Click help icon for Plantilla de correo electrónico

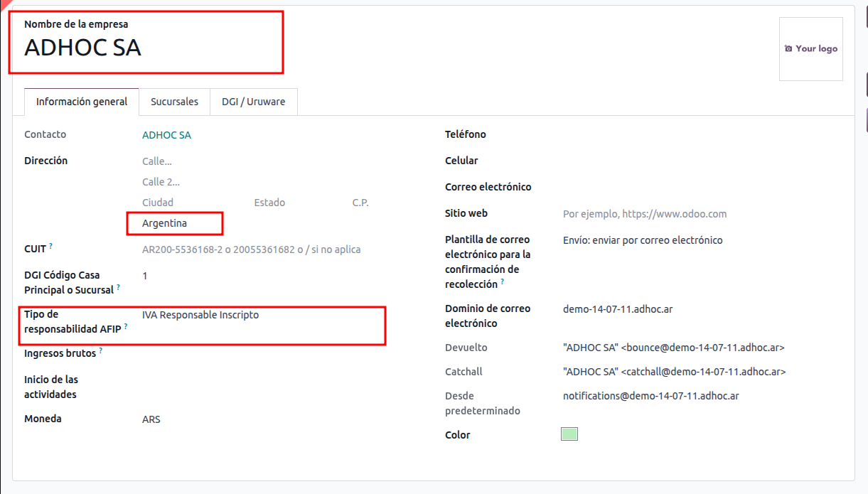(503, 281)
